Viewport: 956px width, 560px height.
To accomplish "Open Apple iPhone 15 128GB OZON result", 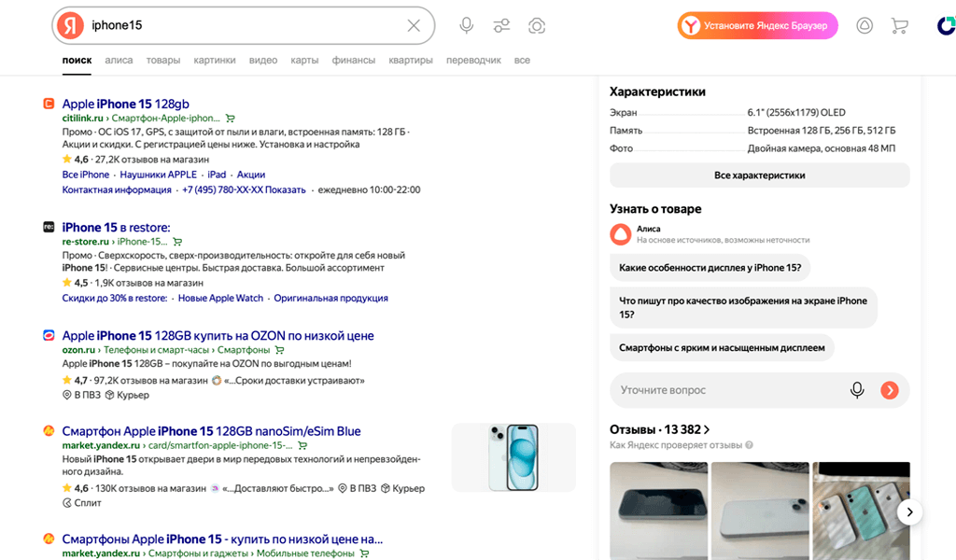I will pyautogui.click(x=218, y=335).
